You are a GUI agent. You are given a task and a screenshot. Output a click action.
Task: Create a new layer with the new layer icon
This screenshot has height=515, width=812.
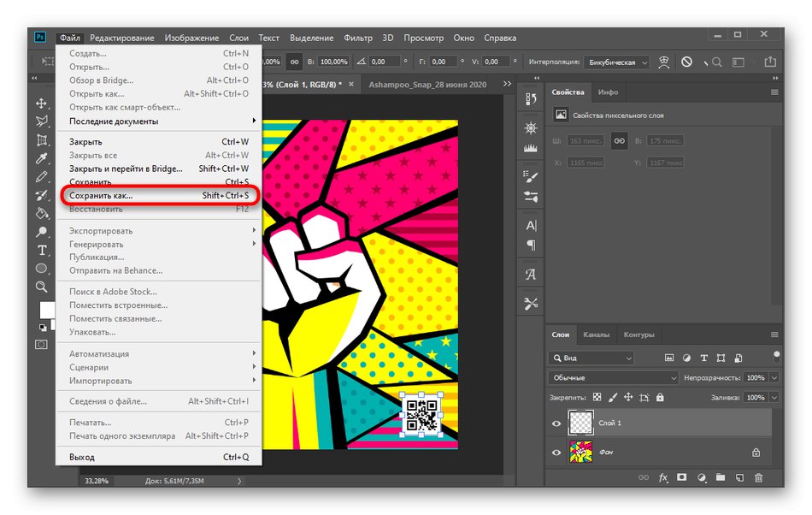point(739,477)
